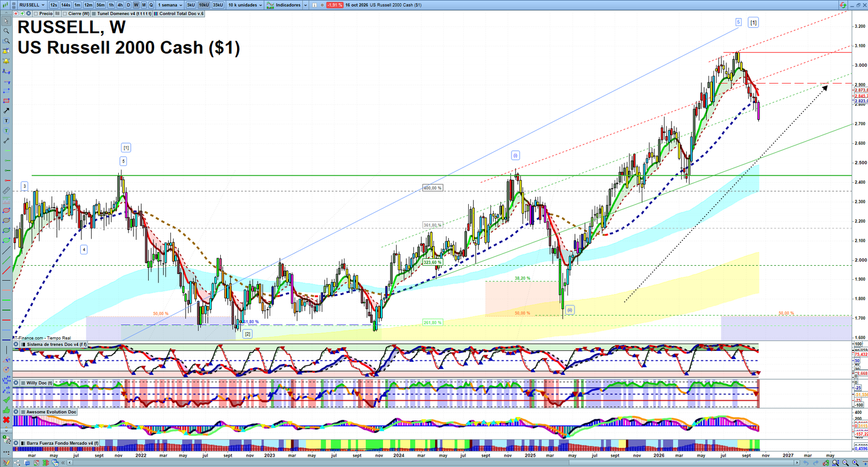Click the red X delete icon
Viewport: 868px width, 467px height.
click(7, 420)
